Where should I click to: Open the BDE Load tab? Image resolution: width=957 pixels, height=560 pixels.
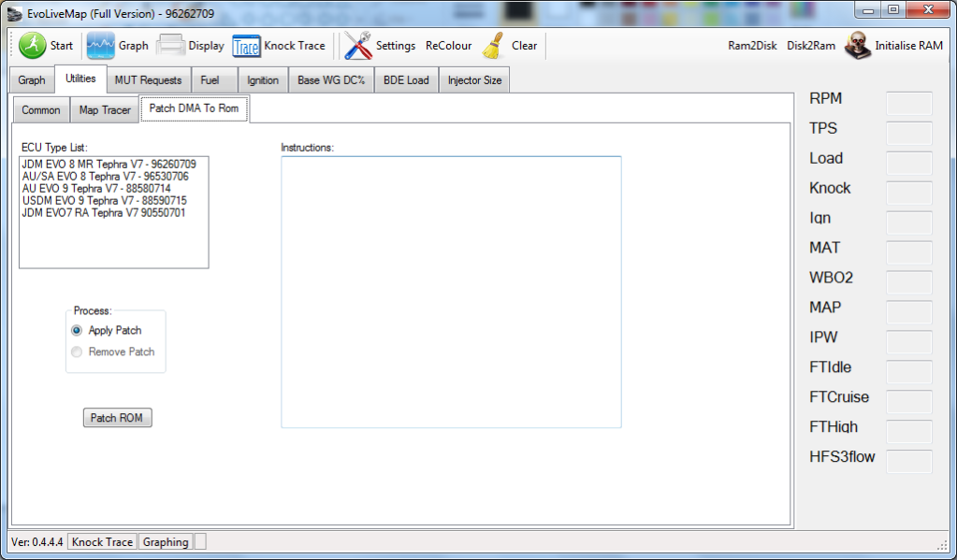(x=407, y=79)
